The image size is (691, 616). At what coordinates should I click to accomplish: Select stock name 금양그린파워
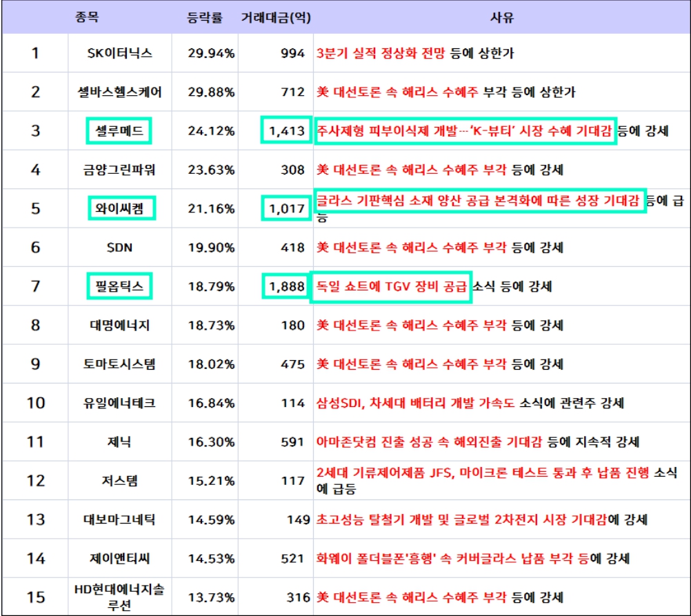coord(120,170)
